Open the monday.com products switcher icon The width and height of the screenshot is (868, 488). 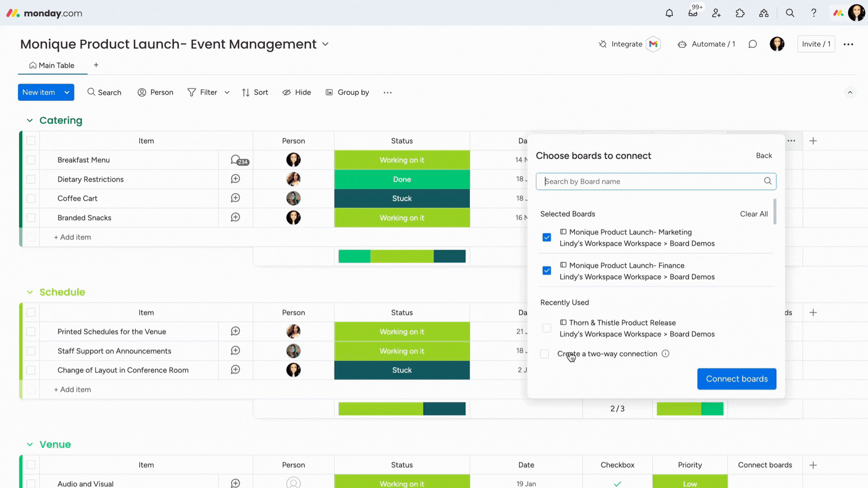coord(839,13)
